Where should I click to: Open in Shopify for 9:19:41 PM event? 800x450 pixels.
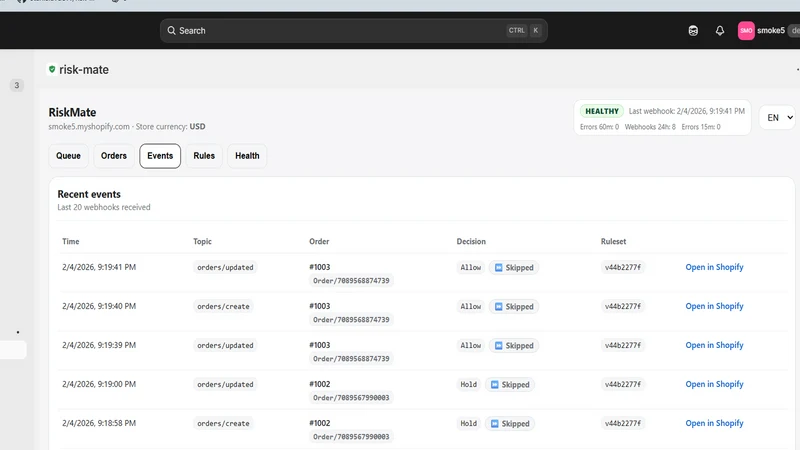714,267
